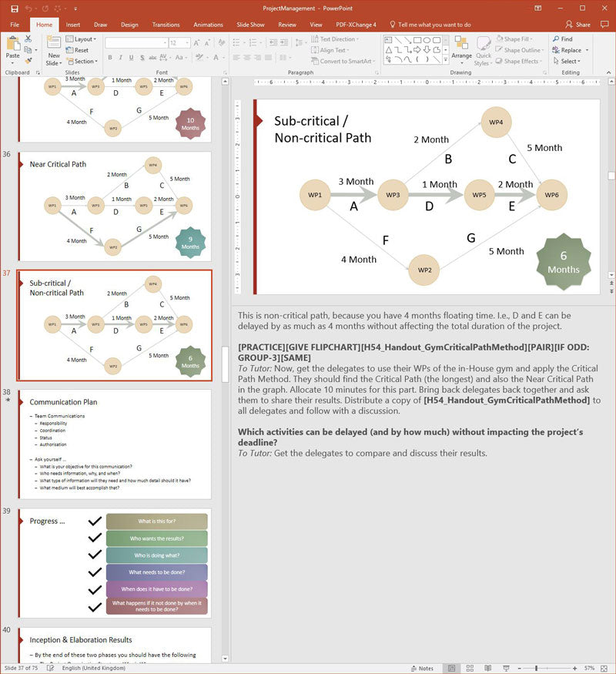Click the Font Color A button
The width and height of the screenshot is (616, 674).
[x=218, y=57]
